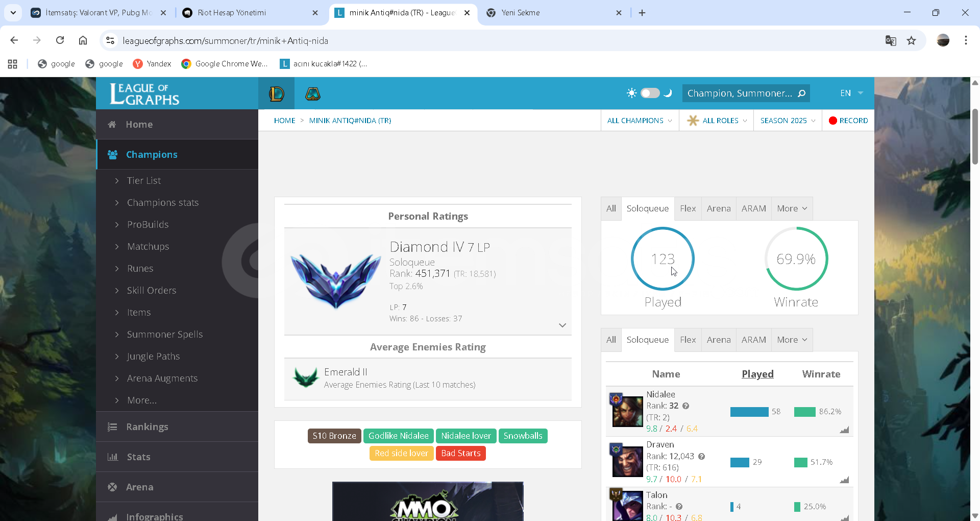The height and width of the screenshot is (521, 980).
Task: Open All Roles filter dropdown
Action: point(717,121)
